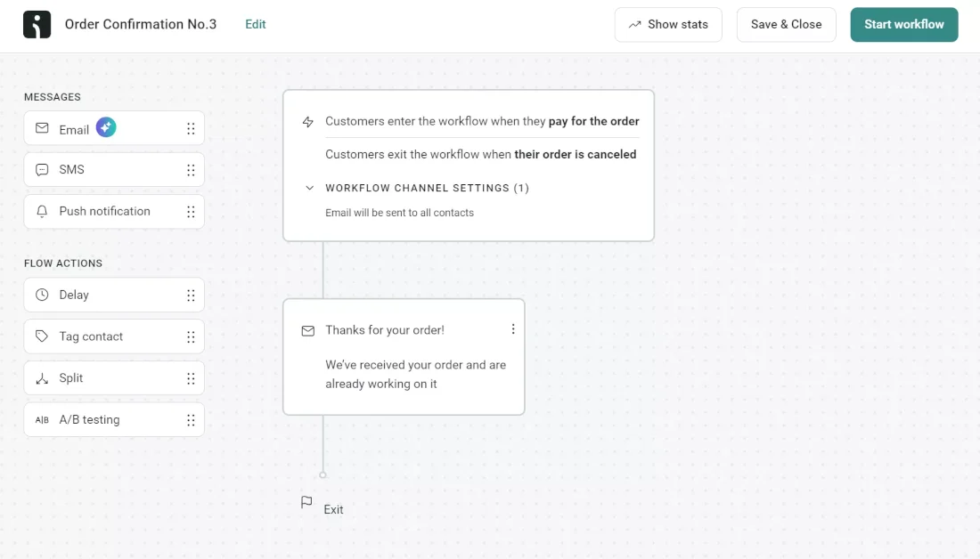Click the Delay clock icon
This screenshot has height=559, width=980.
(41, 295)
